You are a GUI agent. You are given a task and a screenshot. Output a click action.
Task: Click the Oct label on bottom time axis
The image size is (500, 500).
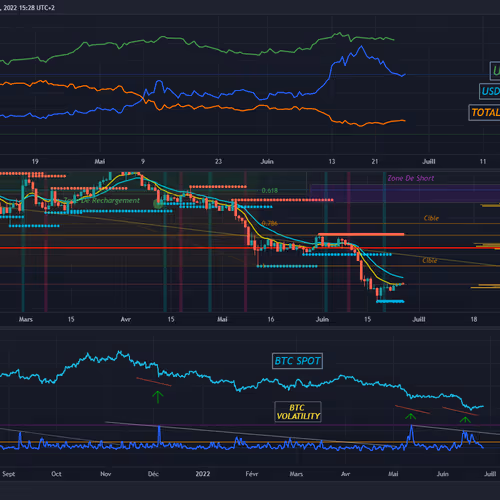56,474
